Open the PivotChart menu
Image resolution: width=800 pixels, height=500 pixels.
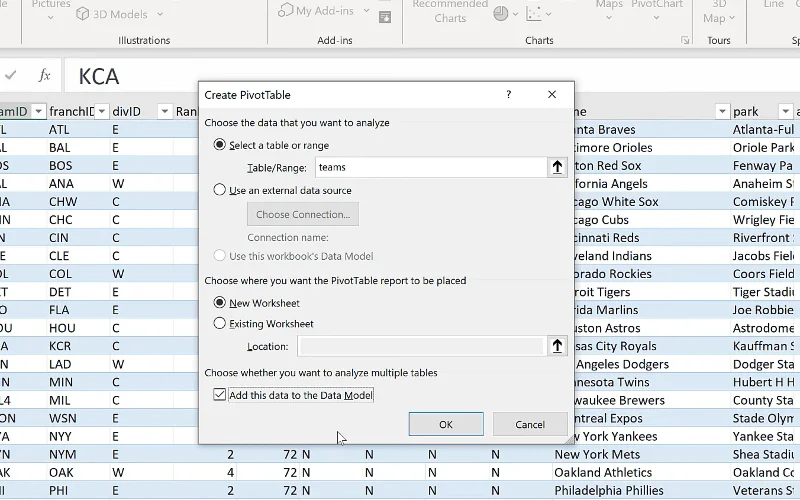click(x=657, y=10)
